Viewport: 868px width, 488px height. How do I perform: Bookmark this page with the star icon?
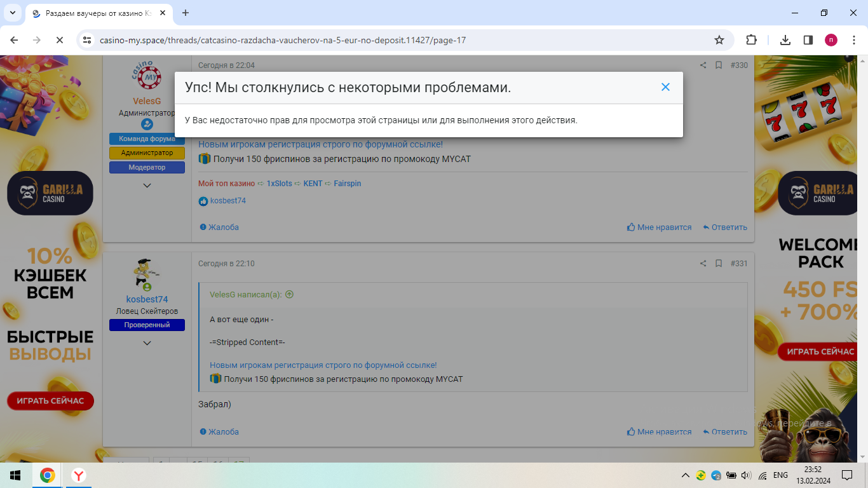(719, 40)
